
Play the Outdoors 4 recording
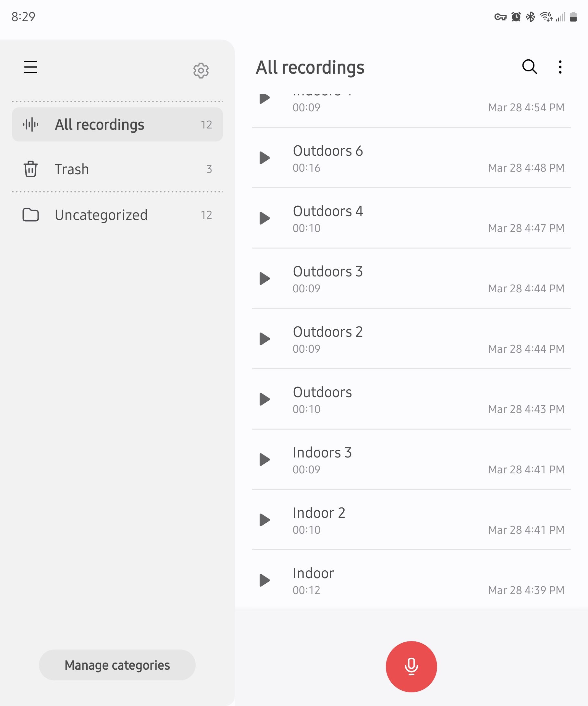tap(265, 218)
